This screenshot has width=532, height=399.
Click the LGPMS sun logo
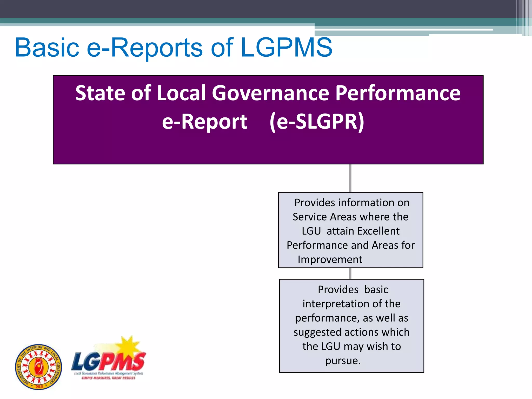coord(109,357)
